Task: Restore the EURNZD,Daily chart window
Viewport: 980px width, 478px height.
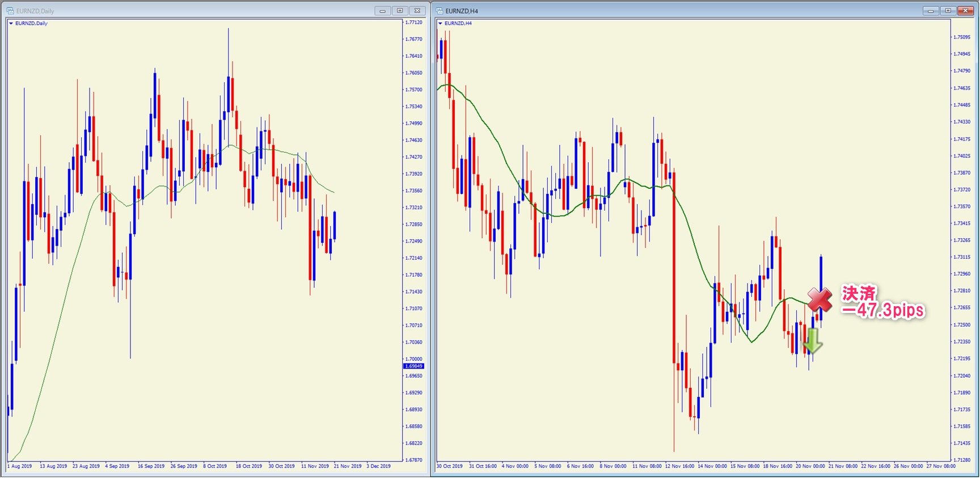Action: point(400,11)
